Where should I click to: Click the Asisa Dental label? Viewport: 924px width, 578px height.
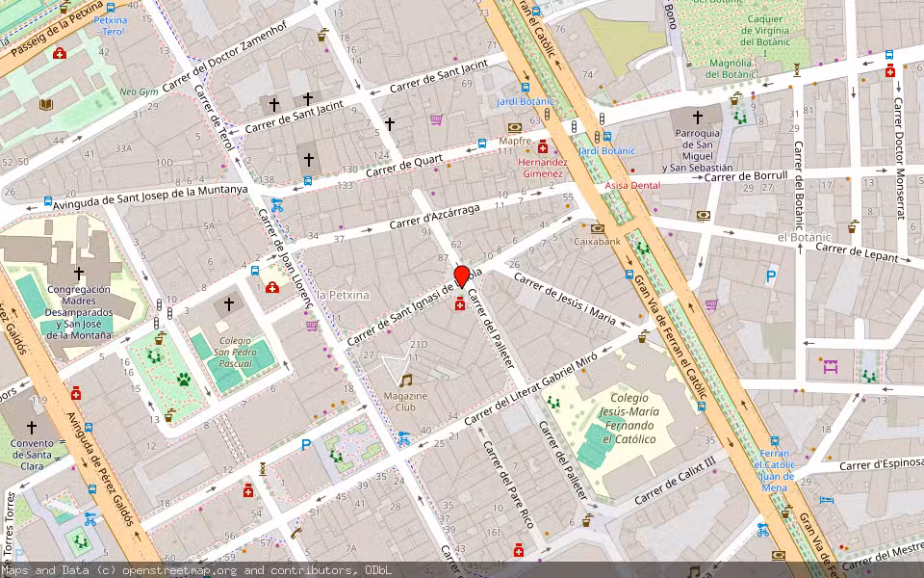[x=632, y=185]
